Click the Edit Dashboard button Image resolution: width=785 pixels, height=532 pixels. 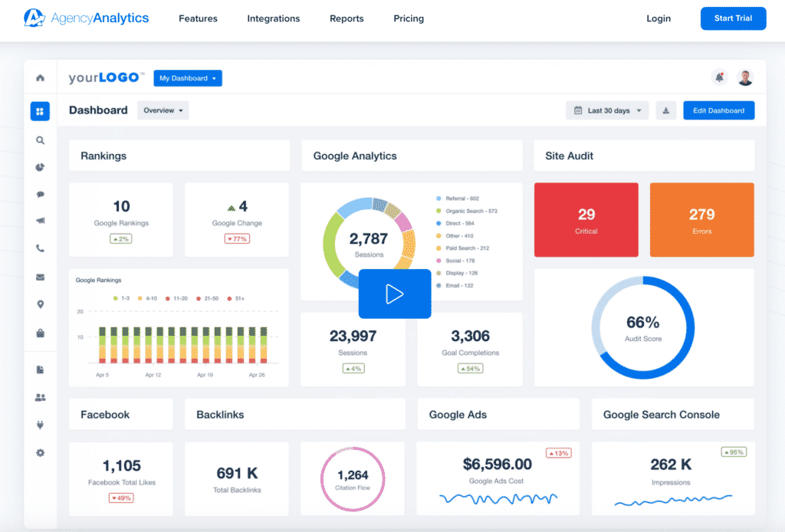(718, 110)
